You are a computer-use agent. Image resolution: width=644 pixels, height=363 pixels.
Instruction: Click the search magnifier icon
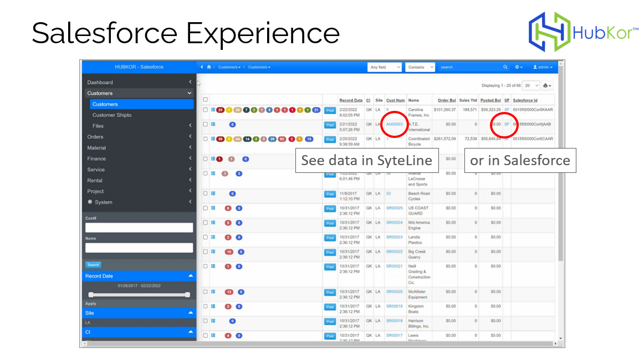pyautogui.click(x=505, y=67)
